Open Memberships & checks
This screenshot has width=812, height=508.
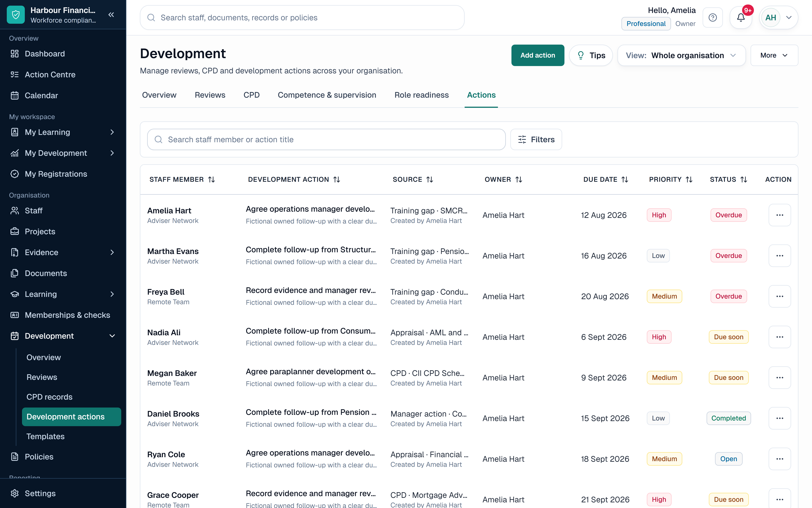tap(63, 315)
